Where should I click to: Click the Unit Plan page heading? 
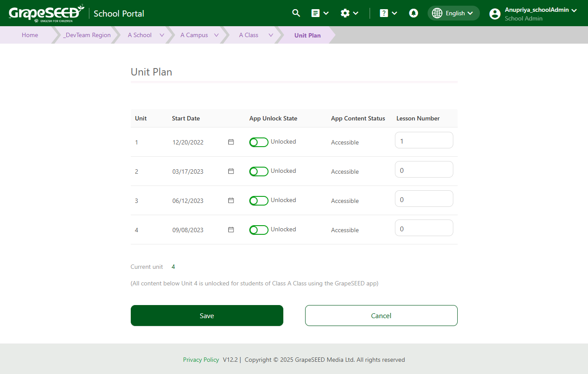151,72
